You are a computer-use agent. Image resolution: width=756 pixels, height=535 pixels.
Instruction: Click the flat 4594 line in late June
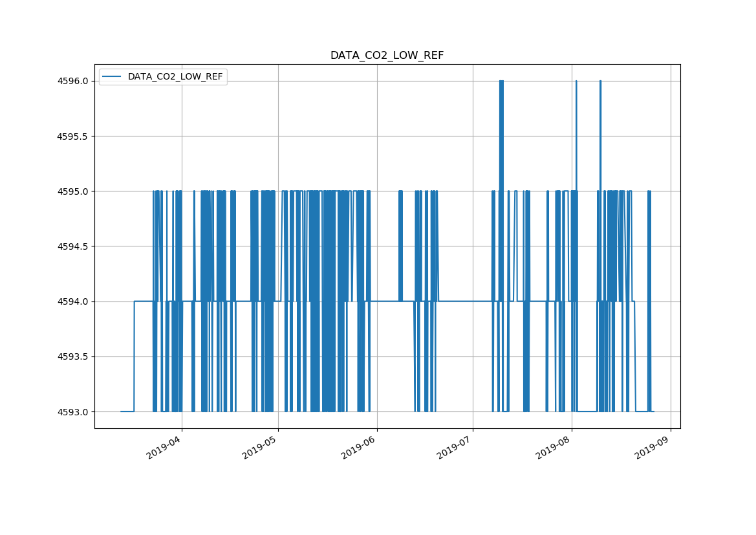coord(456,301)
